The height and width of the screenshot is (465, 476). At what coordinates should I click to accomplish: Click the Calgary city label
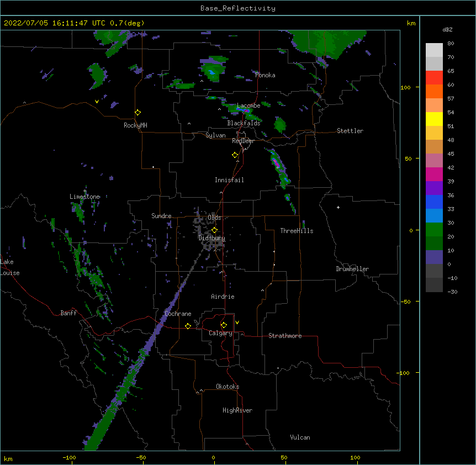coord(220,333)
